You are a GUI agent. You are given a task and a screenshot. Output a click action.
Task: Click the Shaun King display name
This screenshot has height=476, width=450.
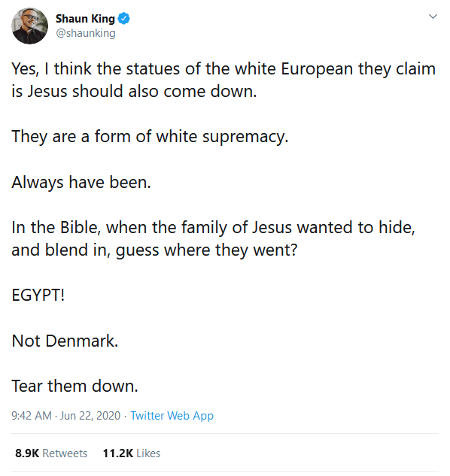coord(85,19)
